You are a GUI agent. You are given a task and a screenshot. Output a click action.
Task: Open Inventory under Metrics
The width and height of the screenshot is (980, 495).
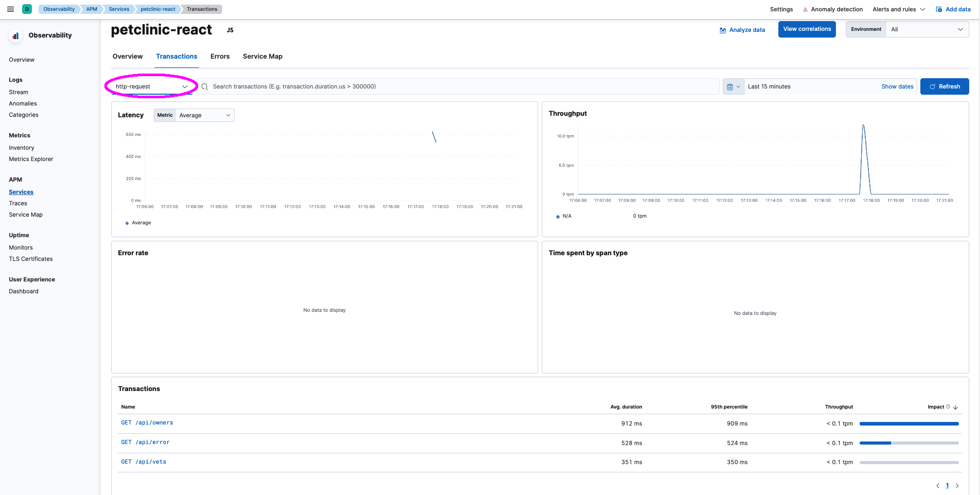pyautogui.click(x=22, y=148)
